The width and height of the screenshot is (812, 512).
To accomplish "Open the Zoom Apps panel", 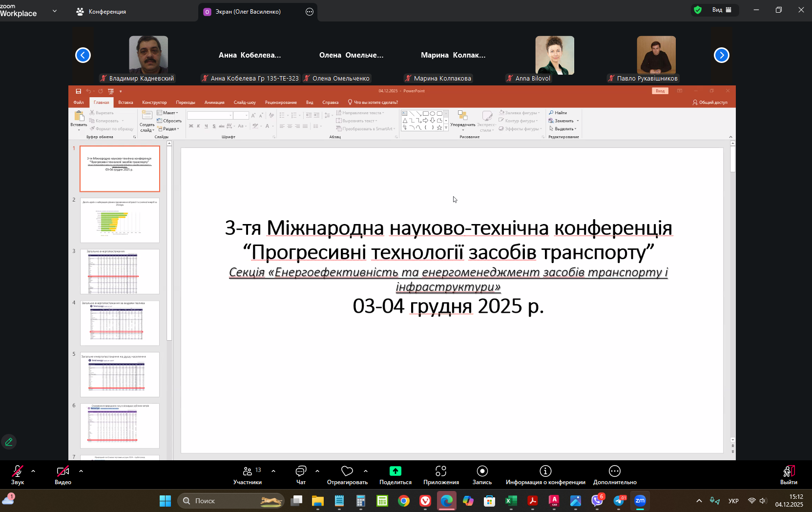I will (441, 471).
